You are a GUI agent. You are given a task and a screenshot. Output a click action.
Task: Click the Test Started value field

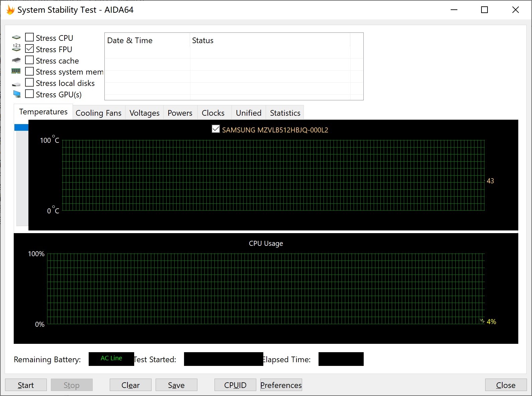coord(224,359)
